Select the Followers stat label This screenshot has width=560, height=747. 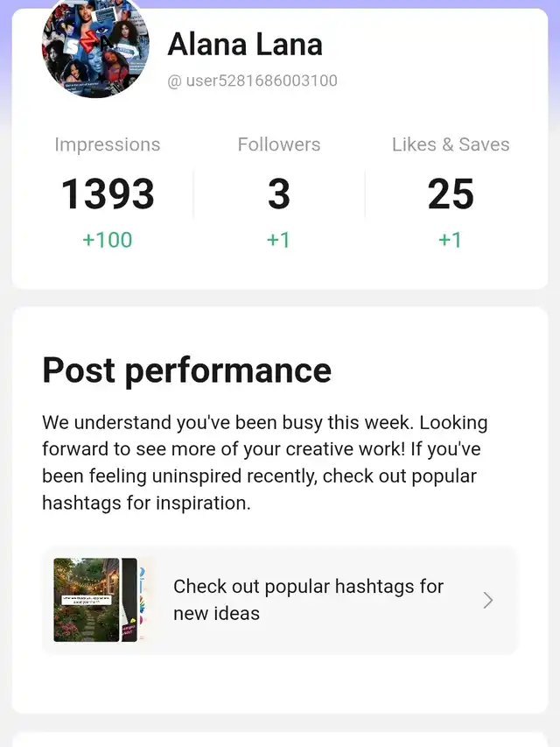pyautogui.click(x=279, y=144)
